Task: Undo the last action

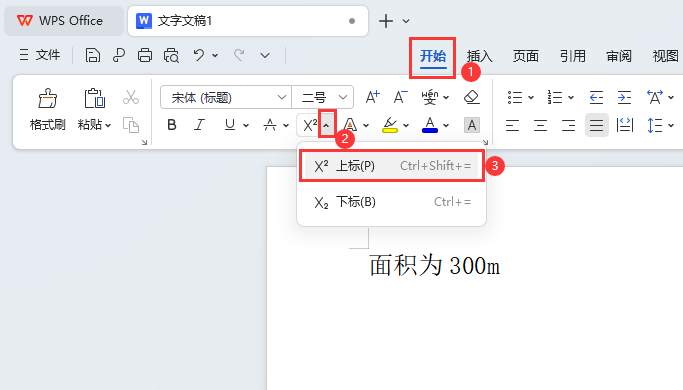Action: (x=199, y=55)
